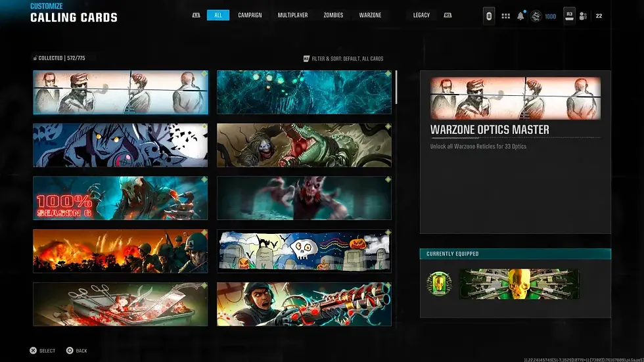This screenshot has width=644, height=362.
Task: Click the large Warzone Optics Master preview
Action: (515, 99)
